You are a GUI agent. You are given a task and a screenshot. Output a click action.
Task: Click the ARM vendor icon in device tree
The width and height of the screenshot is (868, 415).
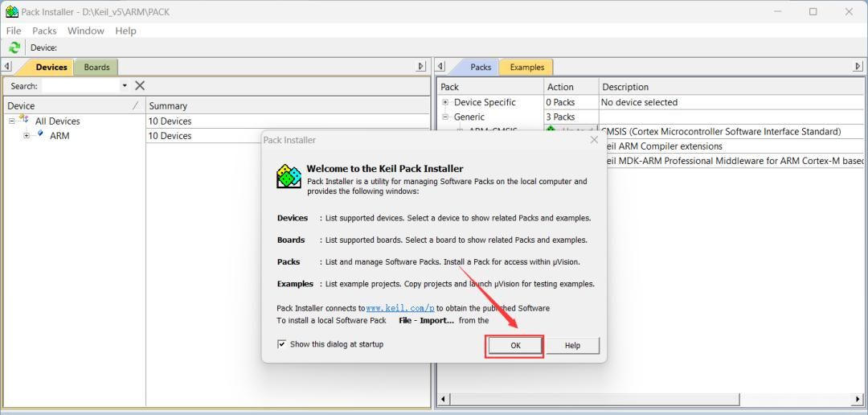click(40, 135)
